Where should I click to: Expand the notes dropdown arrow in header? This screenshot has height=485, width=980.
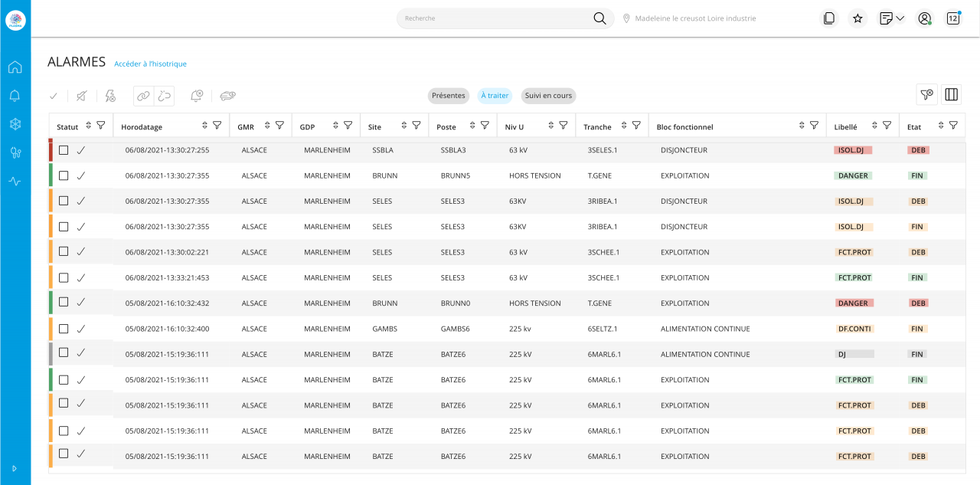(x=900, y=18)
